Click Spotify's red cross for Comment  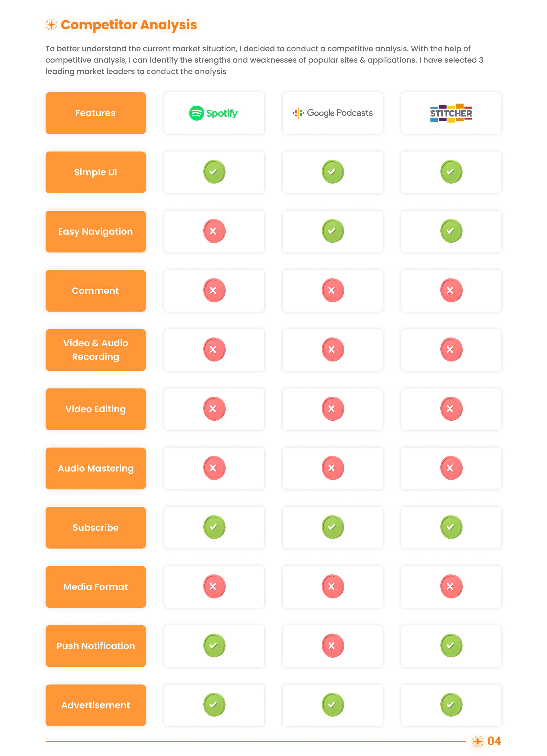(214, 290)
